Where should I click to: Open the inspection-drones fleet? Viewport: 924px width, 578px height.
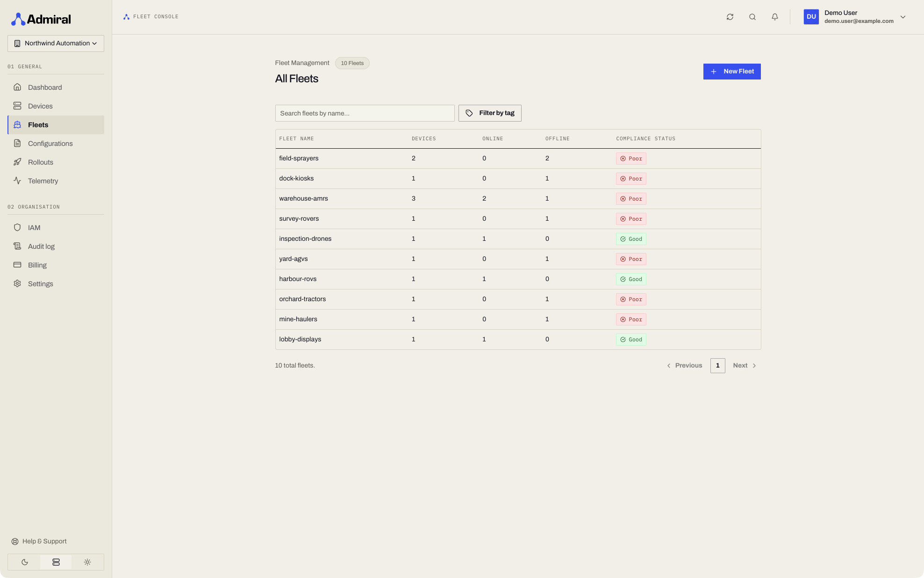518,239
